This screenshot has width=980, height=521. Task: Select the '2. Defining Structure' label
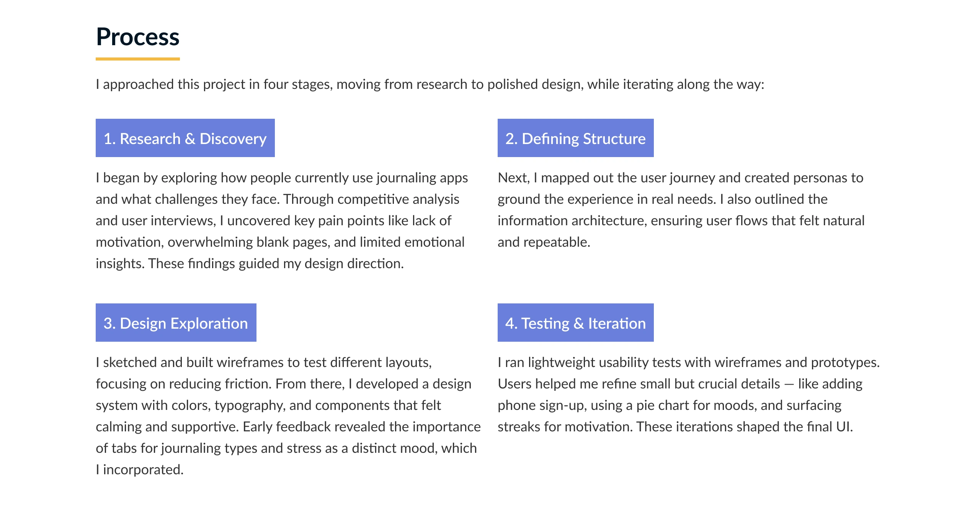click(x=575, y=138)
